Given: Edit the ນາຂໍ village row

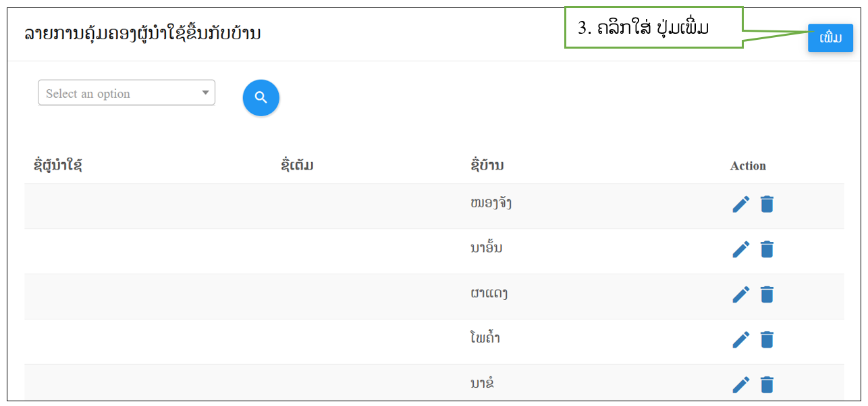Looking at the screenshot, I should (x=741, y=384).
